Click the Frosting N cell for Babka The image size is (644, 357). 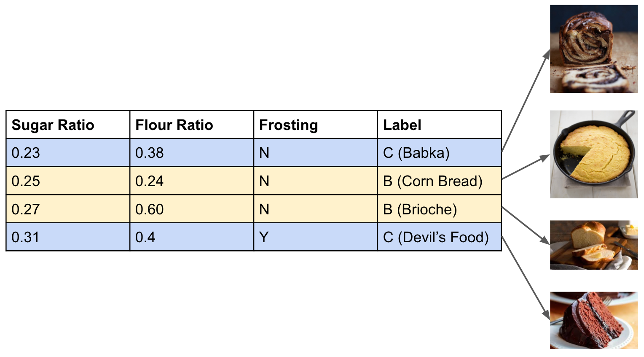(315, 153)
